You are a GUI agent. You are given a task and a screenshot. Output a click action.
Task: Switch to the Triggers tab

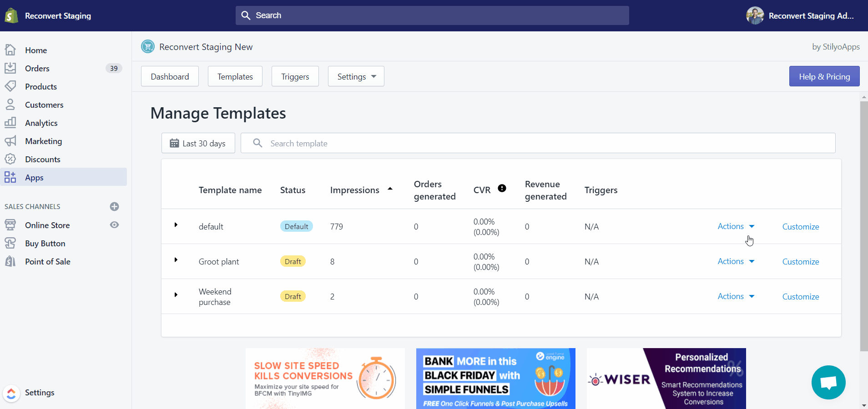point(295,76)
